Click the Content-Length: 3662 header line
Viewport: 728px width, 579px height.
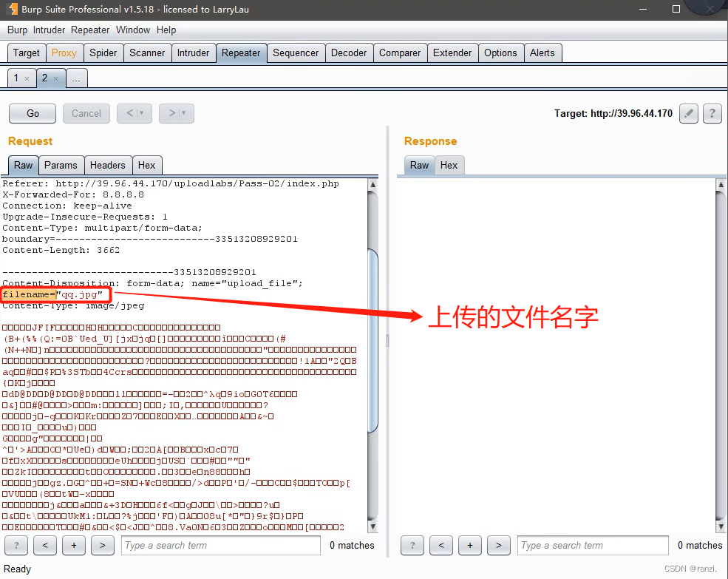click(61, 250)
